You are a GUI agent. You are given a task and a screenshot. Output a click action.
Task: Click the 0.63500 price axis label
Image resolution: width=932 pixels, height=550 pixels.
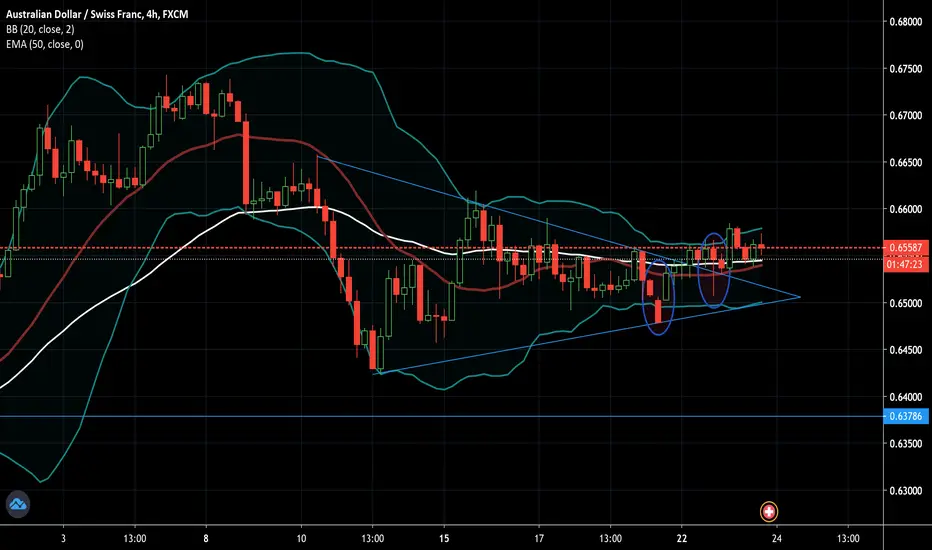(906, 444)
